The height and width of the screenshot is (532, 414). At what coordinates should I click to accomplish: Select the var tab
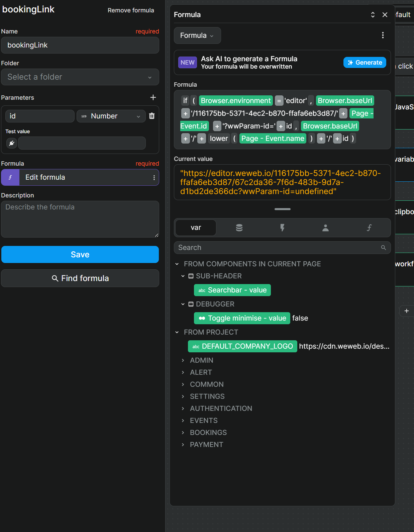[x=196, y=228]
